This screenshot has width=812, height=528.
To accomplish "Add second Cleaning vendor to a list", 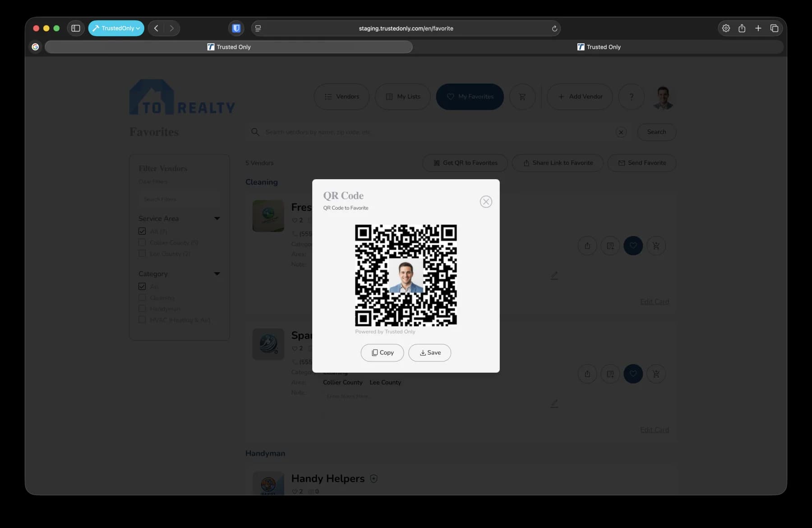I will (x=610, y=374).
